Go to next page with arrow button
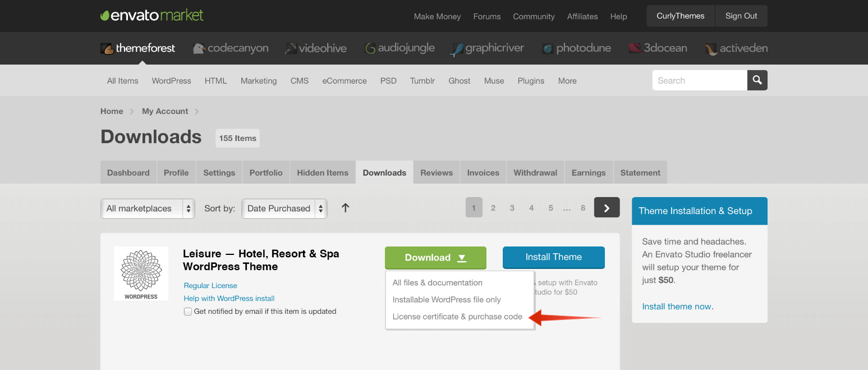Image resolution: width=868 pixels, height=370 pixels. point(607,208)
